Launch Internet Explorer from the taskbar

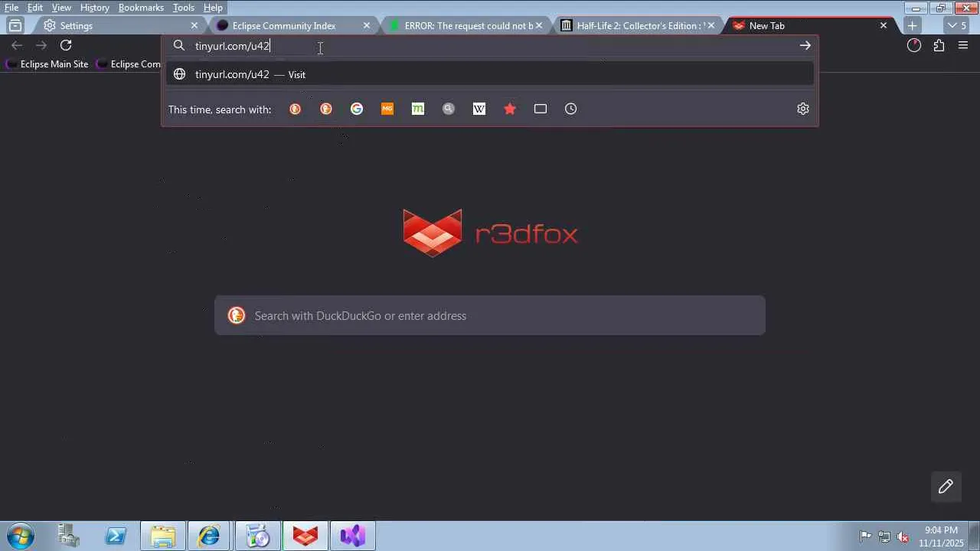[x=209, y=536]
